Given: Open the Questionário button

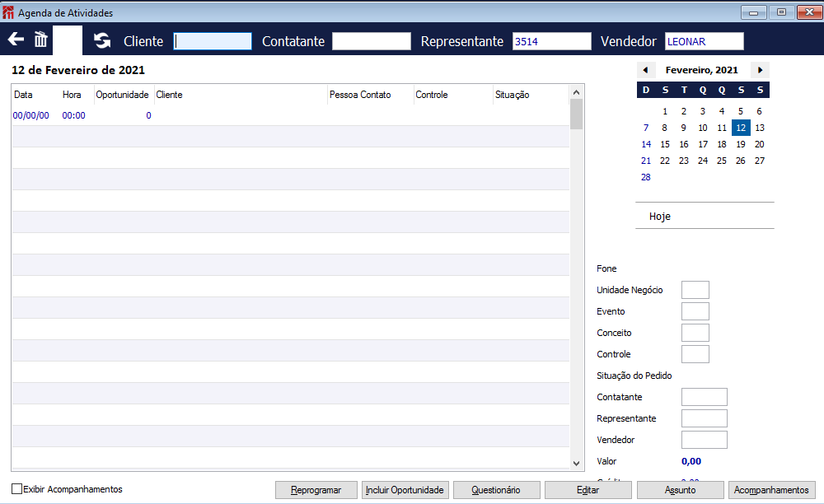Looking at the screenshot, I should (496, 490).
